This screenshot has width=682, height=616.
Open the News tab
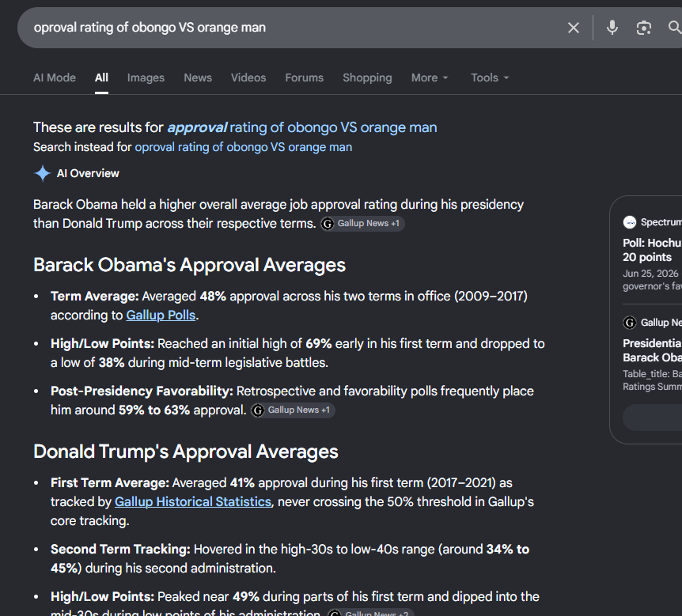tap(198, 77)
